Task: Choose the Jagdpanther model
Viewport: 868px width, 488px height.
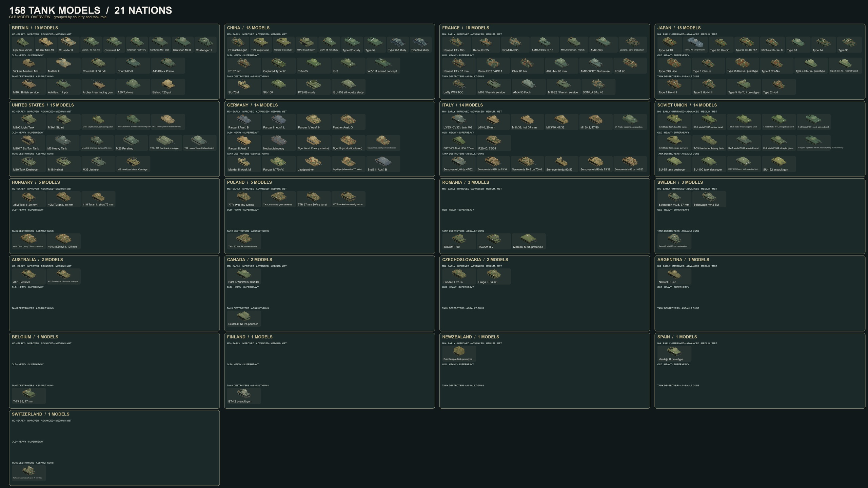Action: pos(313,164)
